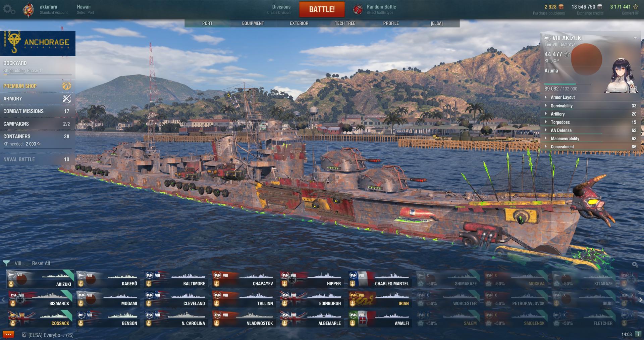Viewport: 644px width, 340px height.
Task: Click the Random Battle type icon
Action: click(358, 10)
